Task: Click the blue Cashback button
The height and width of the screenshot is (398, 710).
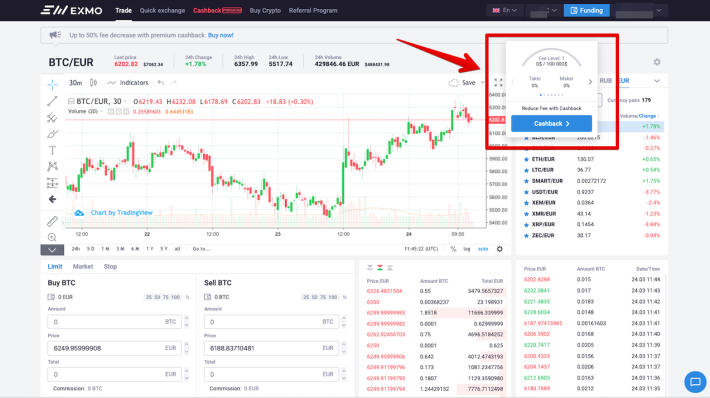Action: click(551, 124)
